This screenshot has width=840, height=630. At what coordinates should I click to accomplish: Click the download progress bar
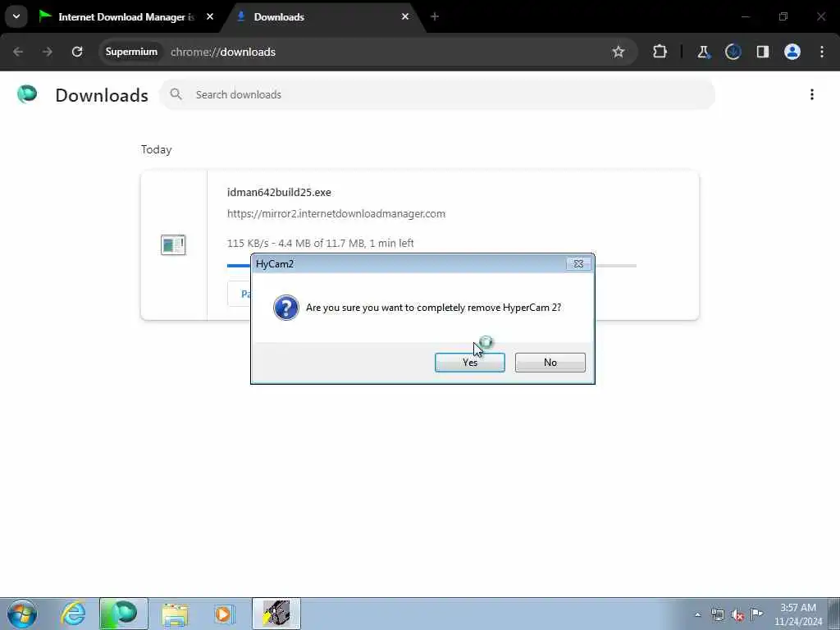(x=431, y=265)
